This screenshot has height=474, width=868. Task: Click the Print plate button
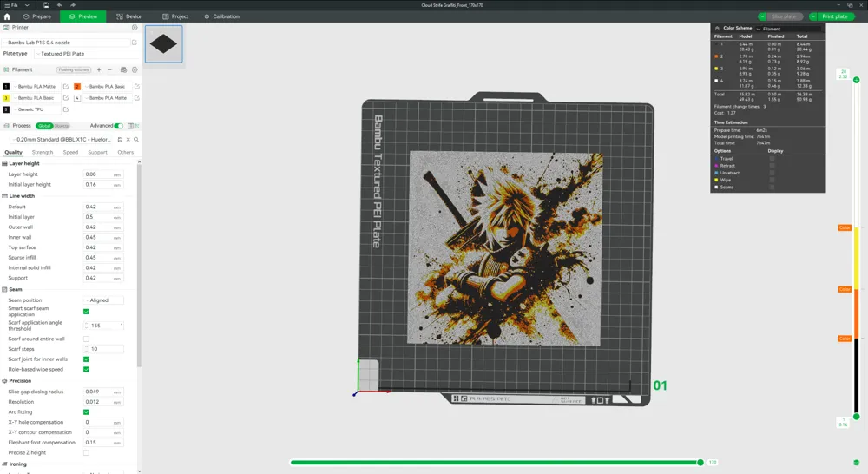[x=835, y=16]
